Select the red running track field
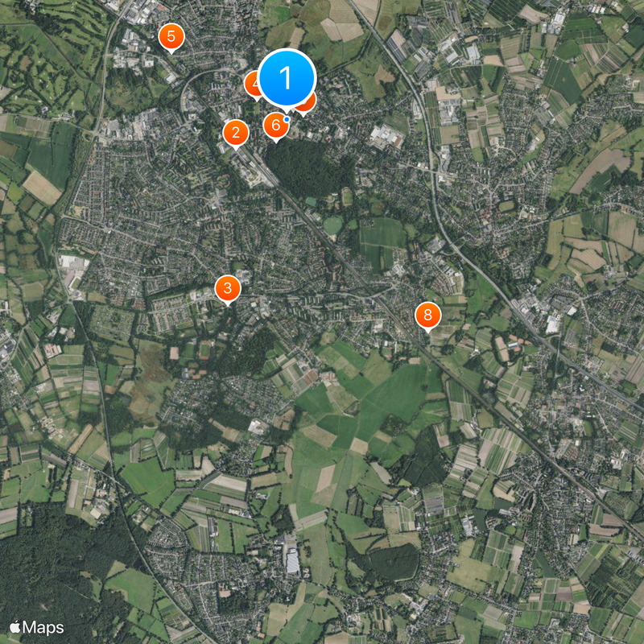This screenshot has height=644, width=644. [204, 350]
